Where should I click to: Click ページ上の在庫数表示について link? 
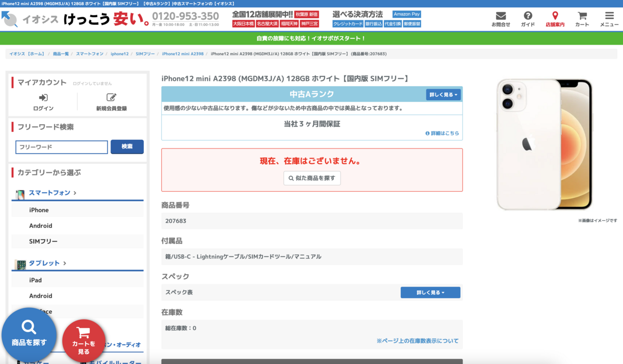coord(417,341)
